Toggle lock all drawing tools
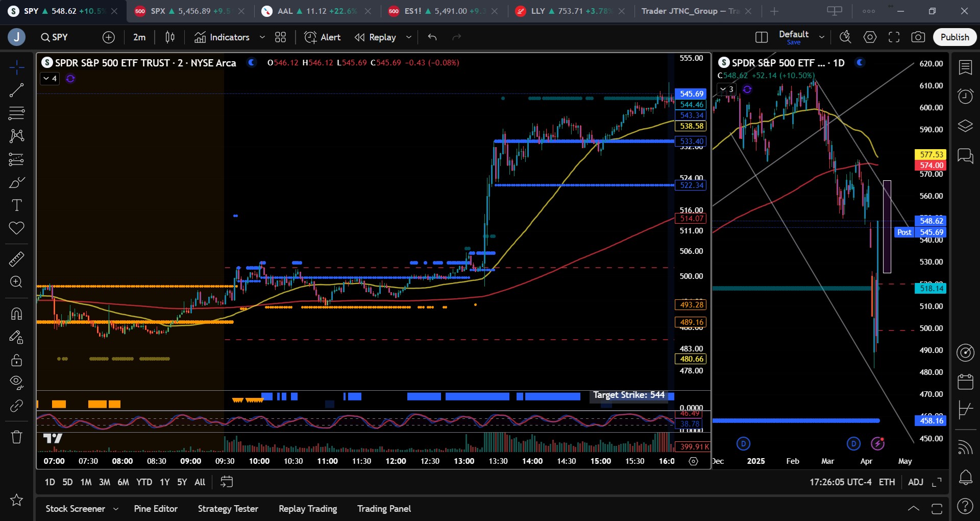Screen dimensions: 980x521 click(x=16, y=360)
